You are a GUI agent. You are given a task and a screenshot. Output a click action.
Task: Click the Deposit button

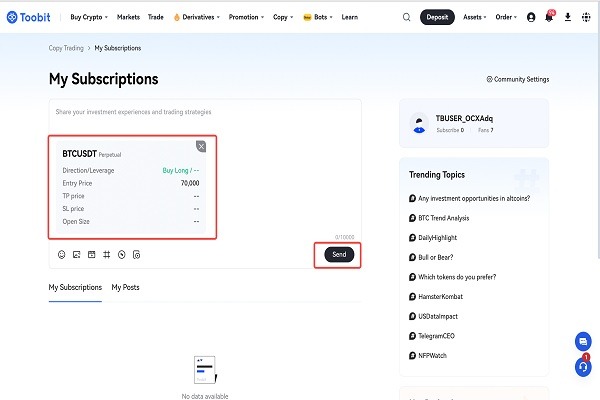pyautogui.click(x=437, y=17)
